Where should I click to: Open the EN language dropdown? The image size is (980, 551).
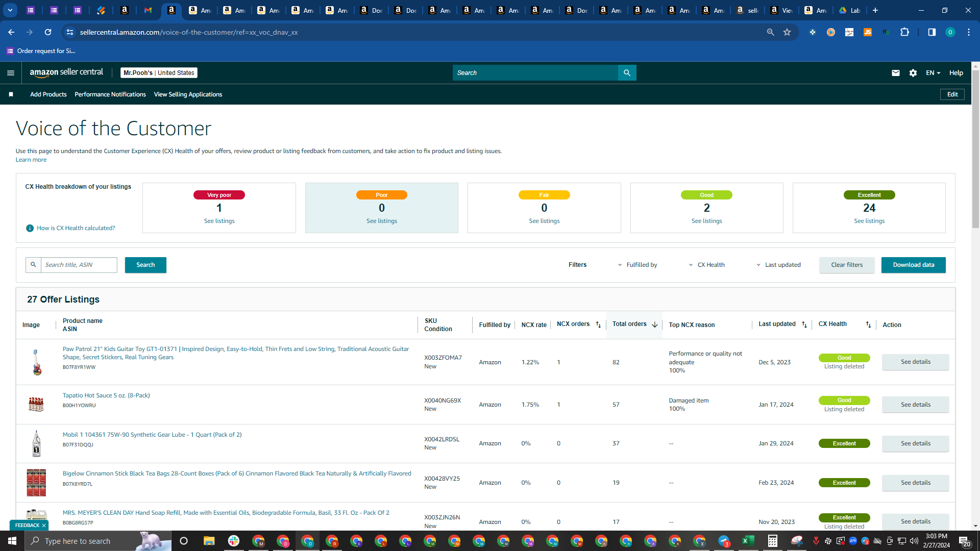click(x=933, y=73)
